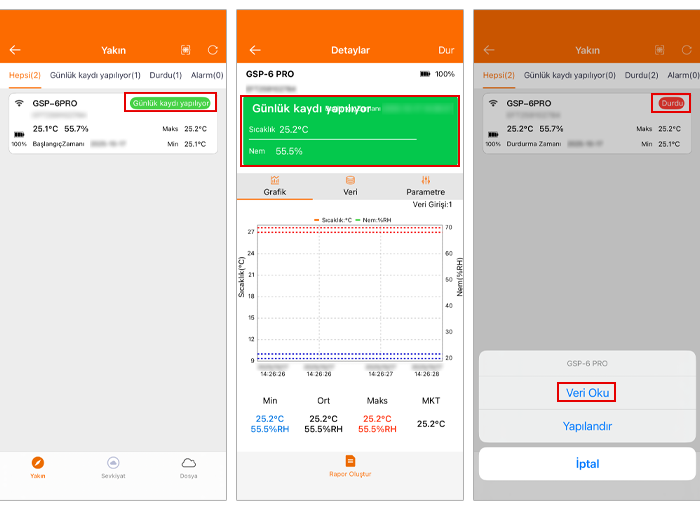Select the Alarm(0) tab on left screen
Image resolution: width=700 pixels, height=506 pixels.
(206, 75)
